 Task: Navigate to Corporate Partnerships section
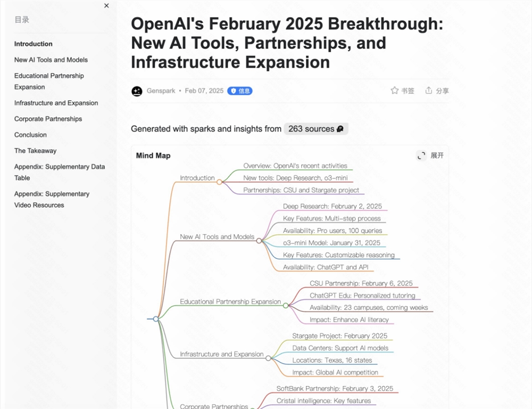coord(48,119)
